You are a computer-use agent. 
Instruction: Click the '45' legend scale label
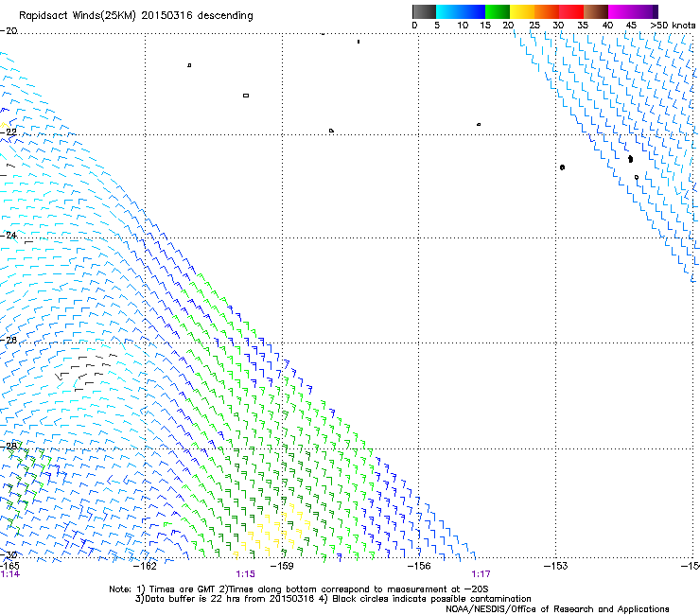pyautogui.click(x=631, y=26)
